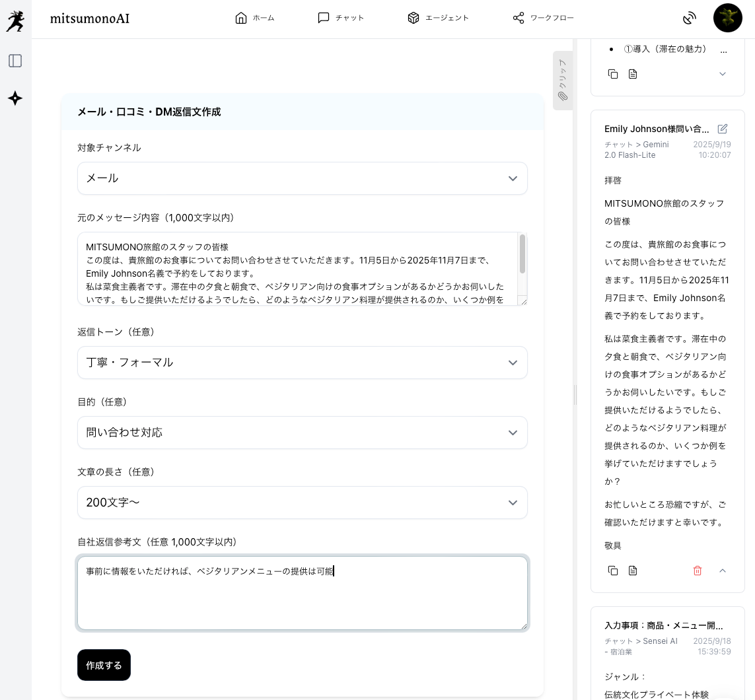Open the エージェント menu item

tap(438, 18)
